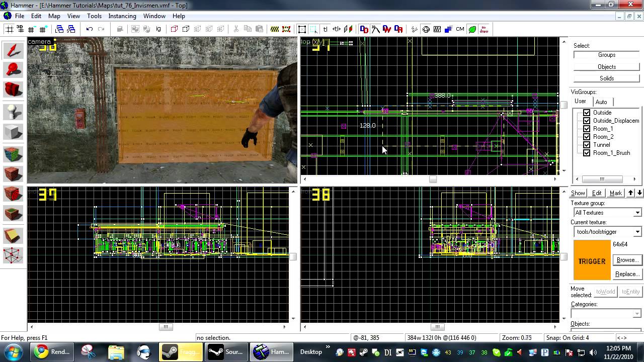Activate the Toggle Texture Application tool
The height and width of the screenshot is (362, 644).
pyautogui.click(x=13, y=153)
